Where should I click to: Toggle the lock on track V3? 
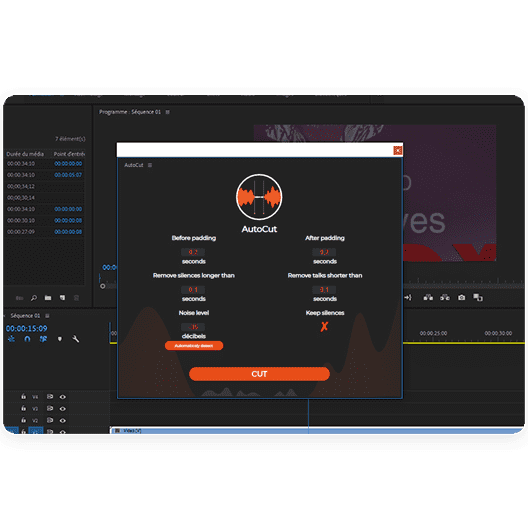tap(24, 408)
